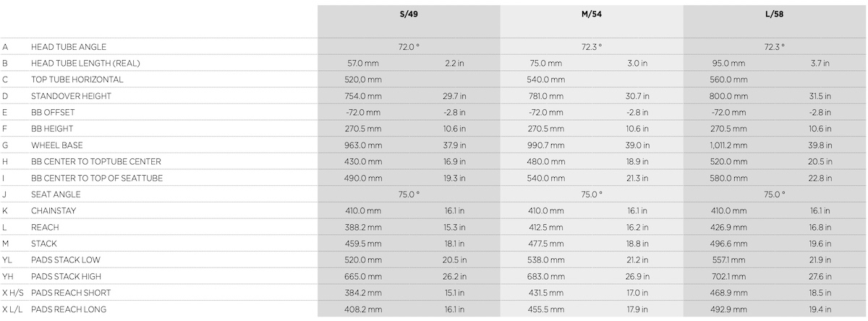Click the 477.5 mm stack value

(x=546, y=244)
